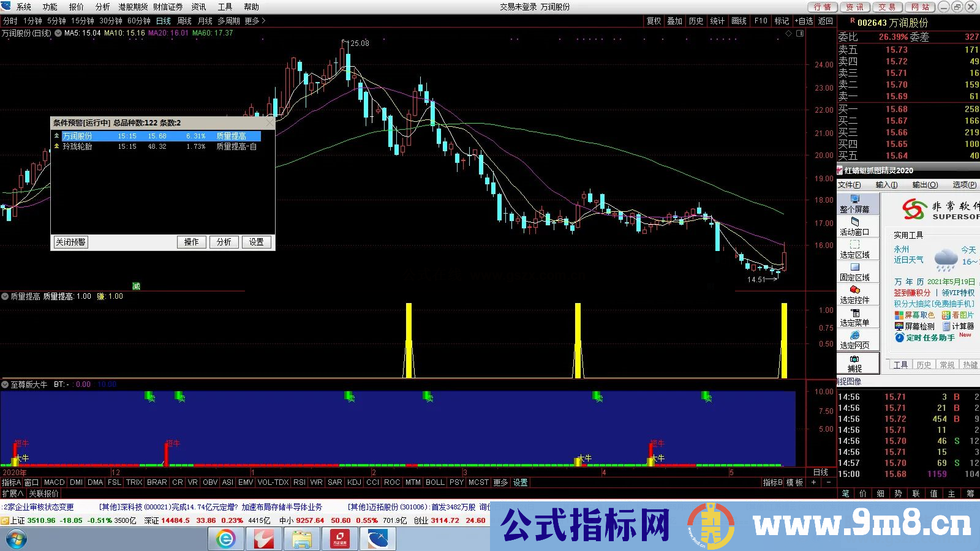Switch to the 历史 tab in the screenshot panel
The image size is (980, 551).
(x=923, y=364)
